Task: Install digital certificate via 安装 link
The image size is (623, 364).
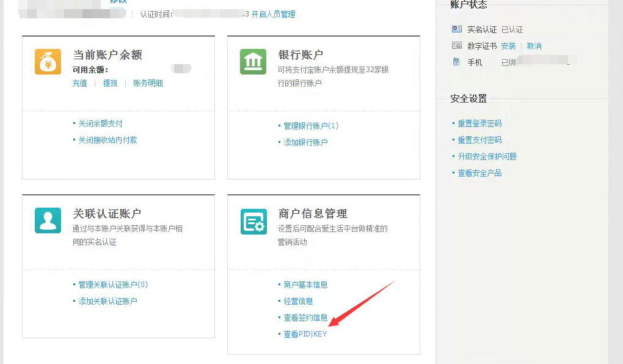Action: pyautogui.click(x=508, y=46)
